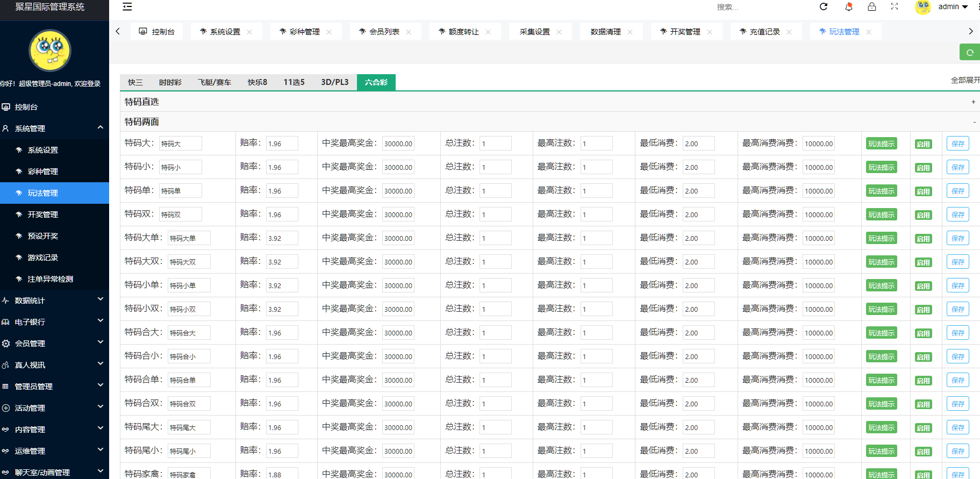Open the admin user dropdown
The image size is (980, 479).
(x=953, y=7)
